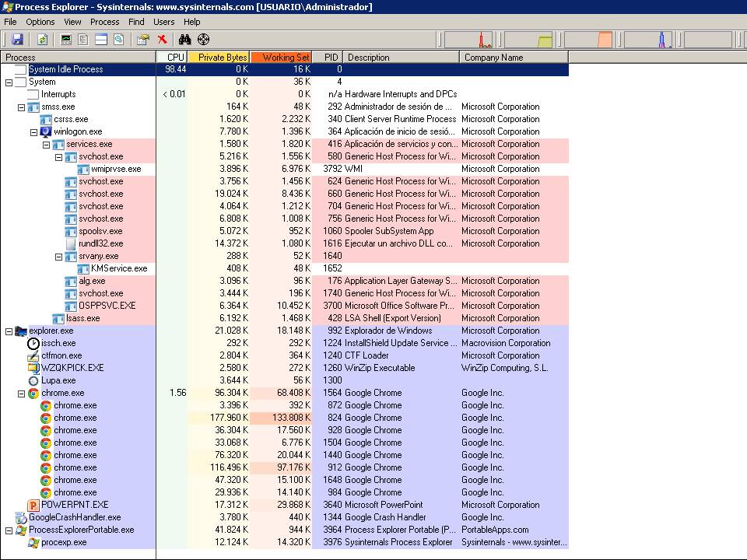Image resolution: width=747 pixels, height=560 pixels.
Task: Click the Chrome icon for PID 1564
Action: pos(33,393)
